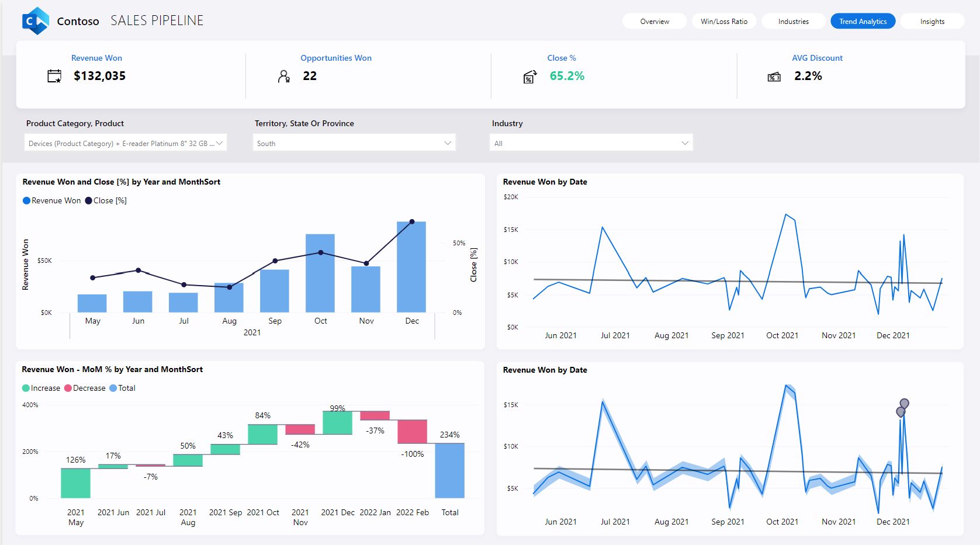Click the top anomaly marker in December 2021
The image size is (980, 545).
coord(905,403)
